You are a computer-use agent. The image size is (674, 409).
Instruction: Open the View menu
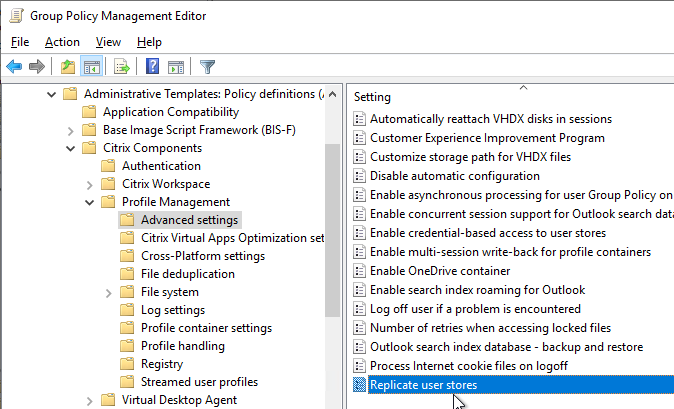pyautogui.click(x=108, y=42)
